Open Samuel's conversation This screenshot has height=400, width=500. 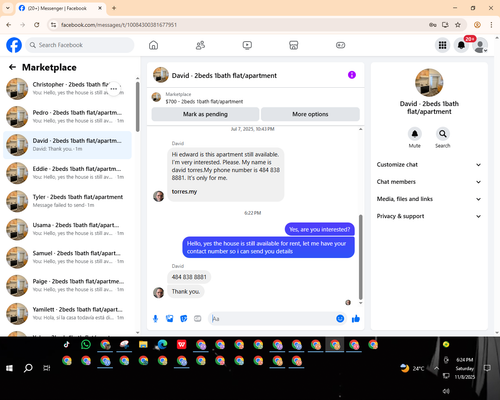tap(67, 257)
